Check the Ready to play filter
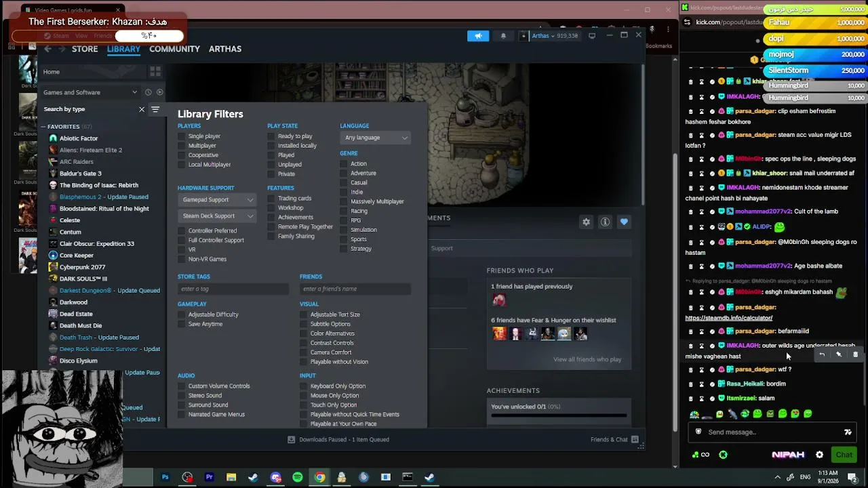Image resolution: width=868 pixels, height=488 pixels. 271,136
